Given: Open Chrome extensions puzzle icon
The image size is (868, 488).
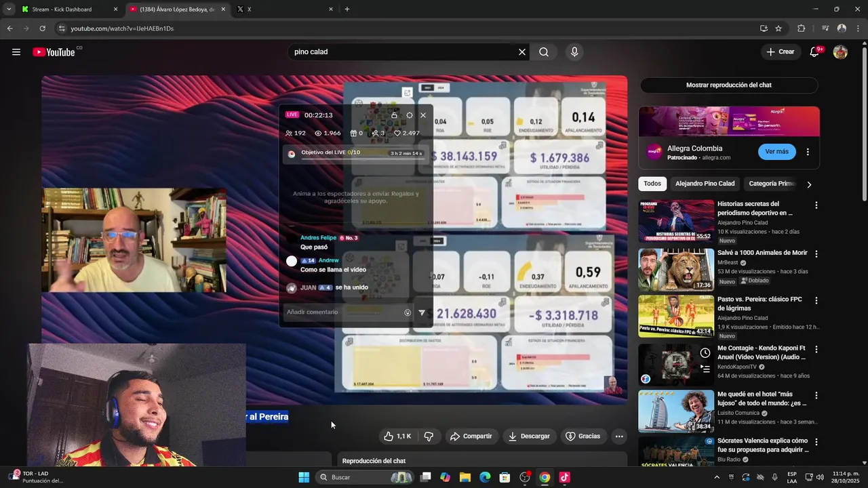Looking at the screenshot, I should [802, 28].
